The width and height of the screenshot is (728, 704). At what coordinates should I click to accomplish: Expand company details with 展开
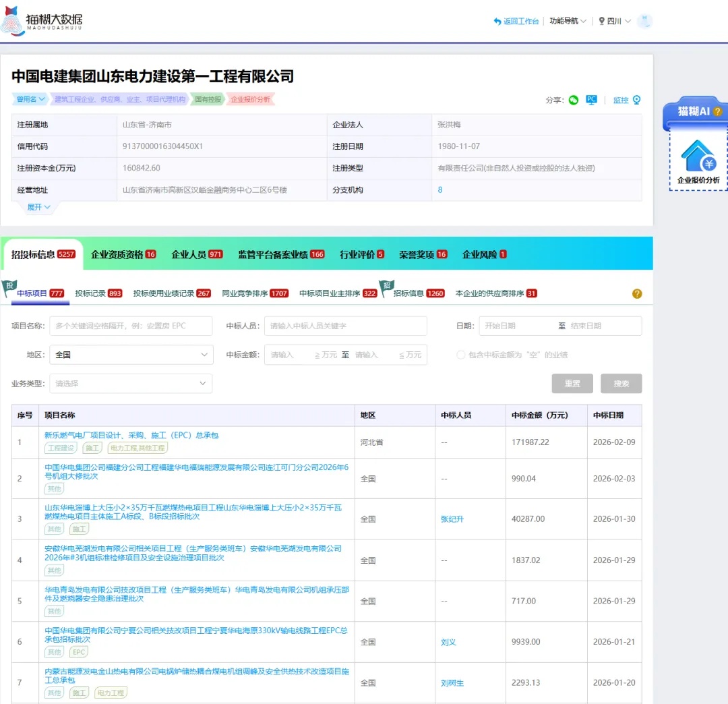point(38,207)
